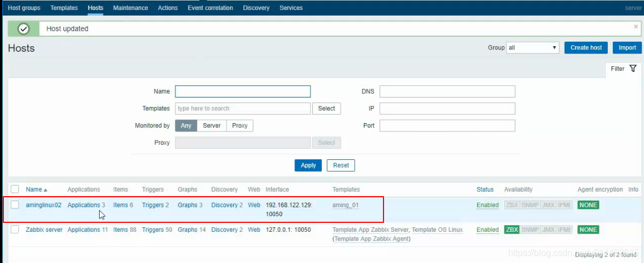Open Web of Zabbix server

pos(254,230)
